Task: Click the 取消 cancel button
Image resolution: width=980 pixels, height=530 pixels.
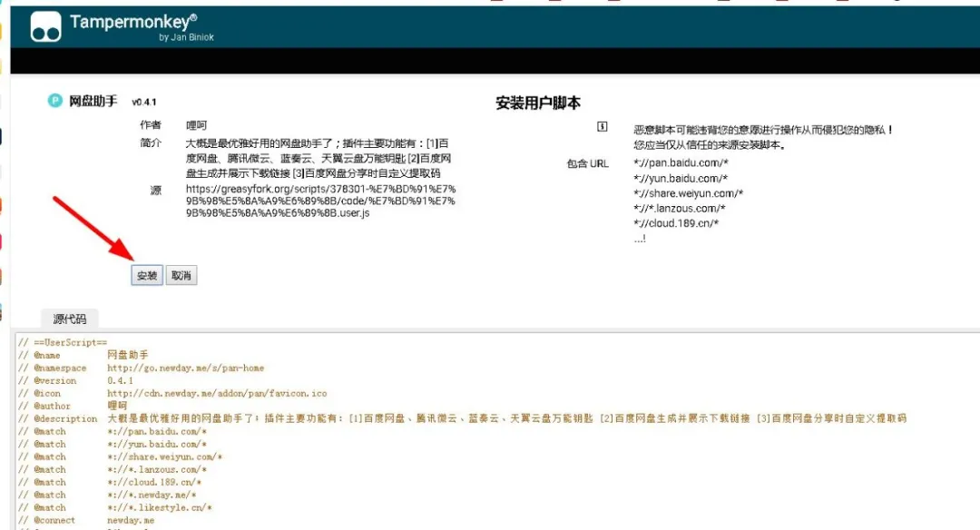Action: 181,276
